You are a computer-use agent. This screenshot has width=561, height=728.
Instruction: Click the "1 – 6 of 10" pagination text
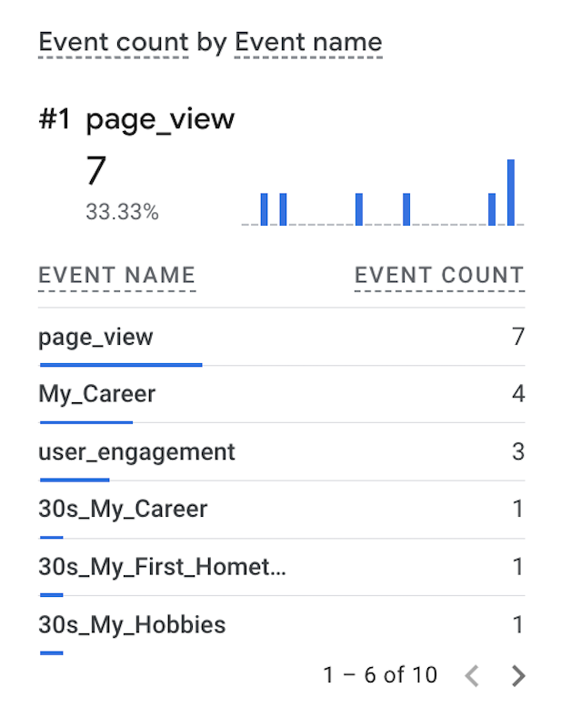click(x=380, y=675)
